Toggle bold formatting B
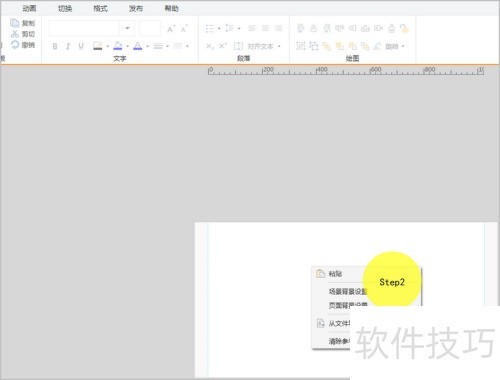Screen dimensions: 500x380 point(55,46)
